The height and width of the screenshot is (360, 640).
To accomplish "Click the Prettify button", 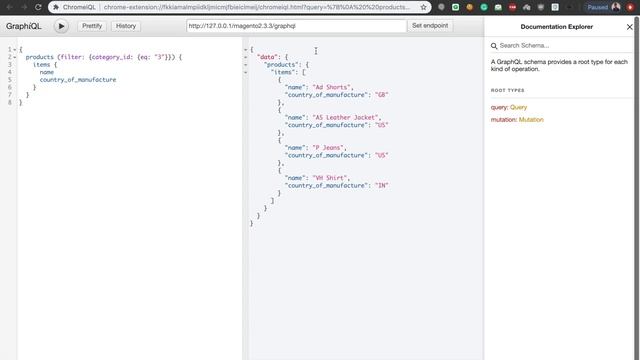I will coord(92,26).
